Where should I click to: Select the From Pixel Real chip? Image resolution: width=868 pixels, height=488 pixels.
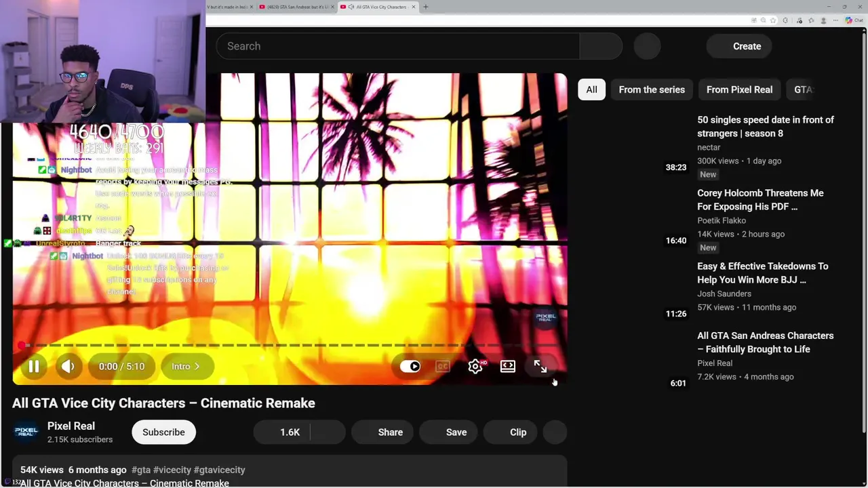tap(739, 89)
